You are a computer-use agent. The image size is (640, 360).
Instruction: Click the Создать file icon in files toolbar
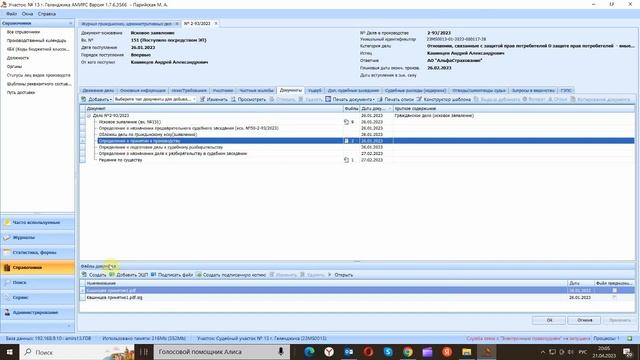click(x=84, y=275)
